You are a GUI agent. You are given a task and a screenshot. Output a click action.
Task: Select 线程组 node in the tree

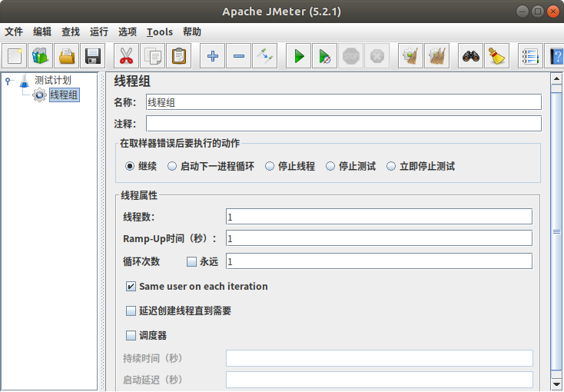click(64, 95)
